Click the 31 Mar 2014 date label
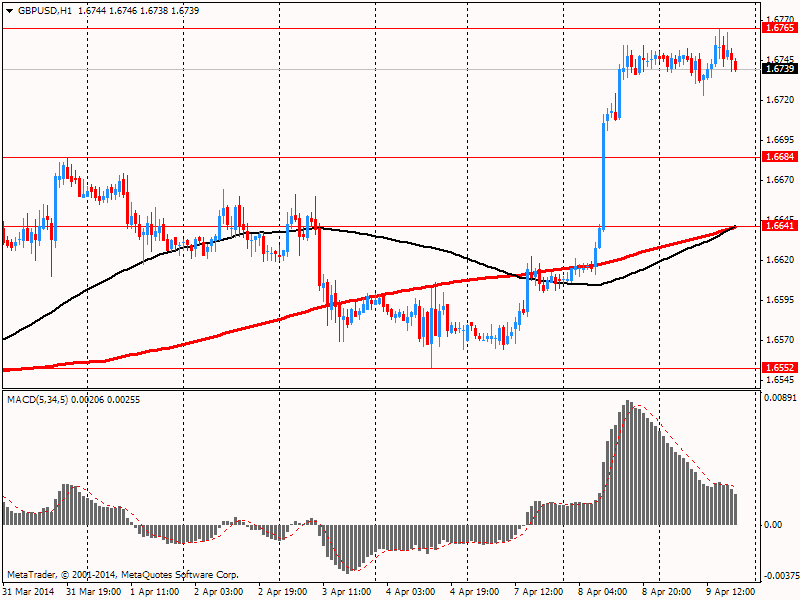 29,592
